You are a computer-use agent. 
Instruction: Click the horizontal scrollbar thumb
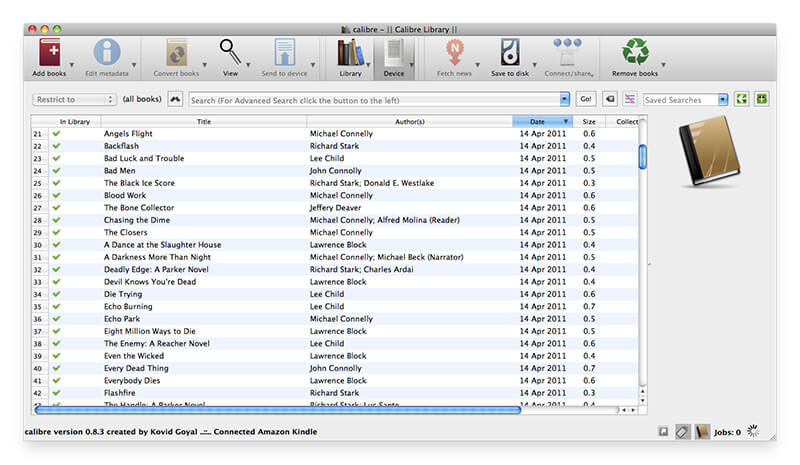click(x=278, y=410)
